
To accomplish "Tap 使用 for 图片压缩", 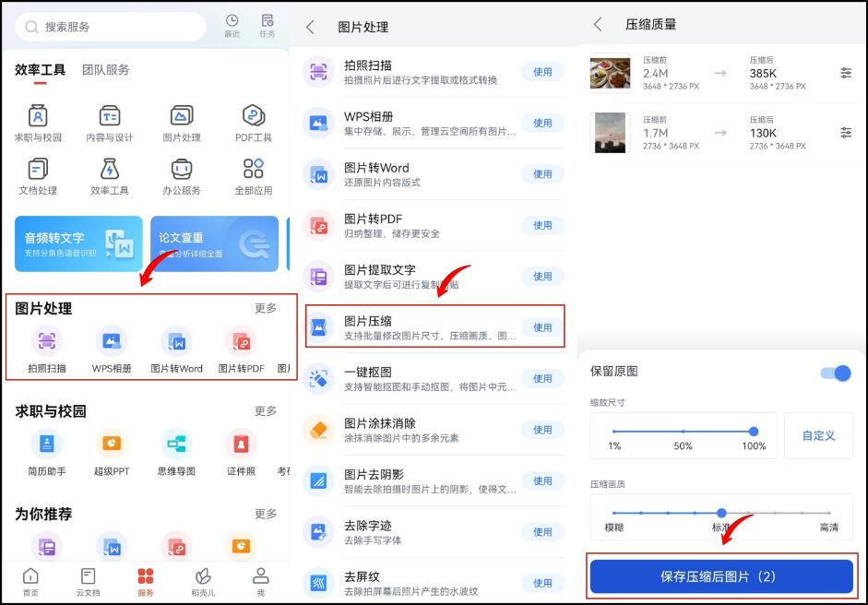I will (542, 327).
